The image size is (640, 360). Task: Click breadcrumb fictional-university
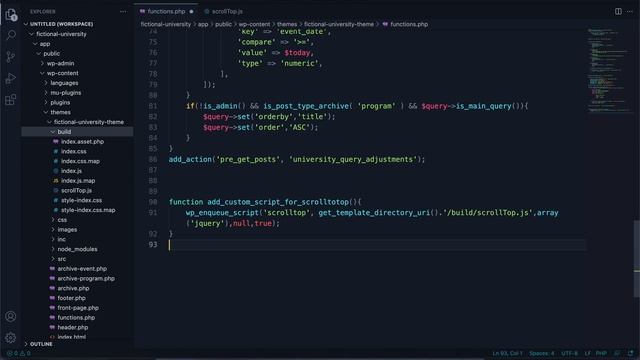tap(166, 24)
